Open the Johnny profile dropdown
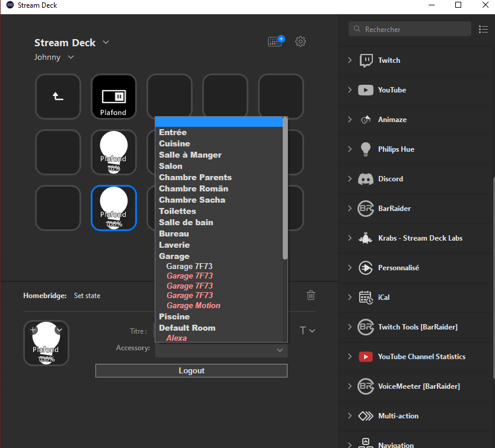The width and height of the screenshot is (495, 448). pos(71,57)
